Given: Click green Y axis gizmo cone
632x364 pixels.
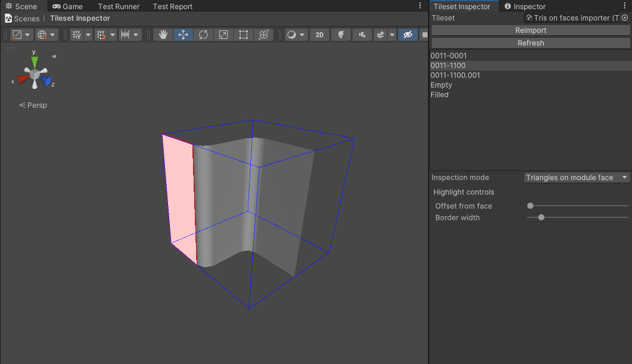Looking at the screenshot, I should click(35, 62).
